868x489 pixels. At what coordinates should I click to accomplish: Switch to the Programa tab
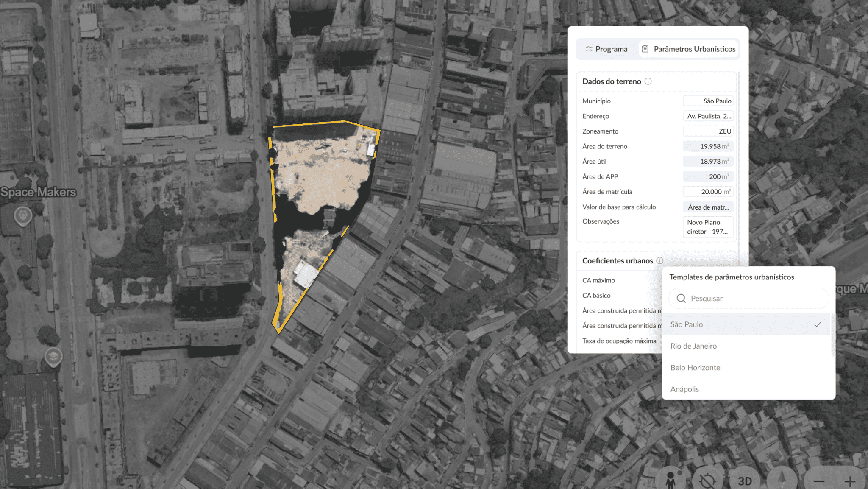click(x=607, y=49)
